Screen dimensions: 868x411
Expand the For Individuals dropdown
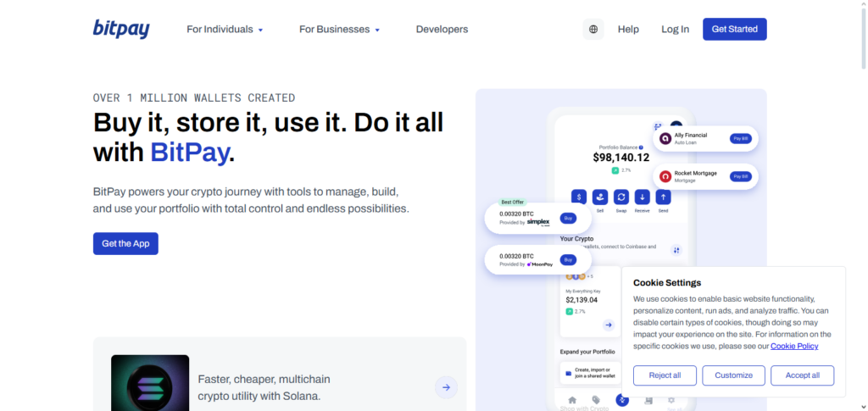pyautogui.click(x=225, y=30)
